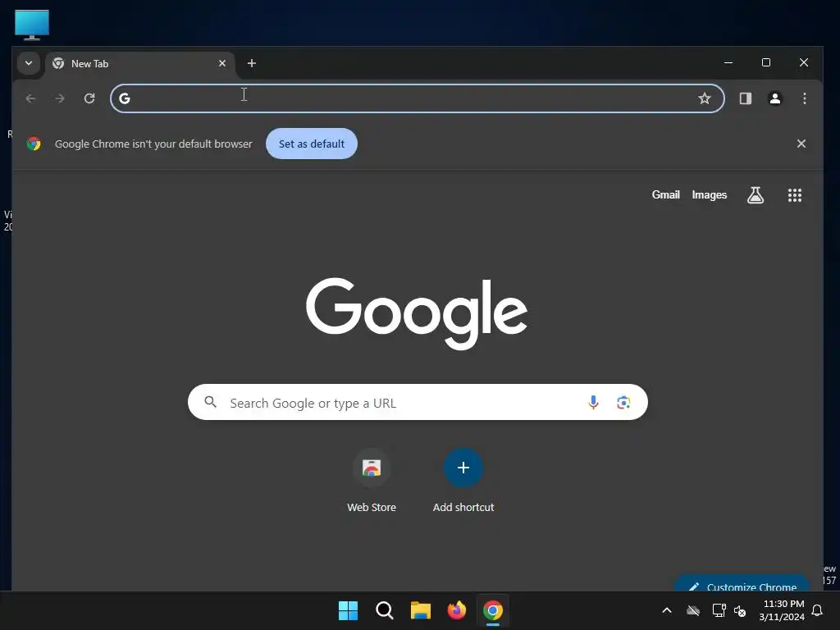Open the Chrome profile menu

click(x=774, y=98)
